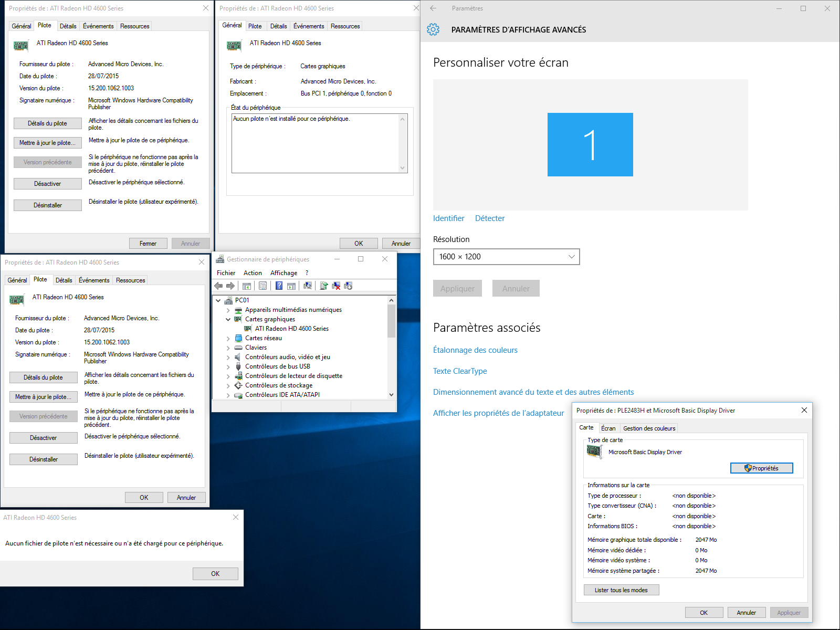Expand Contrôleurs audio, vidéo et jeu node
This screenshot has width=840, height=630.
point(228,357)
